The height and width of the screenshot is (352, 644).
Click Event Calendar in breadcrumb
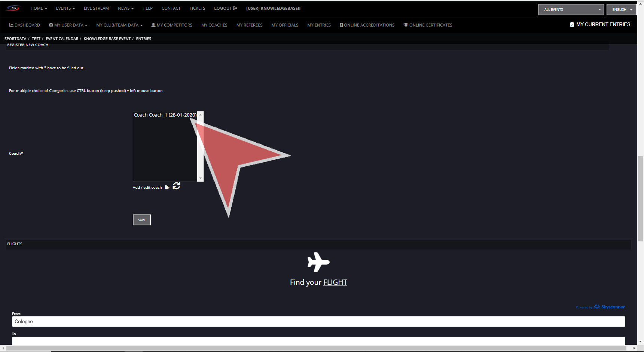(62, 39)
